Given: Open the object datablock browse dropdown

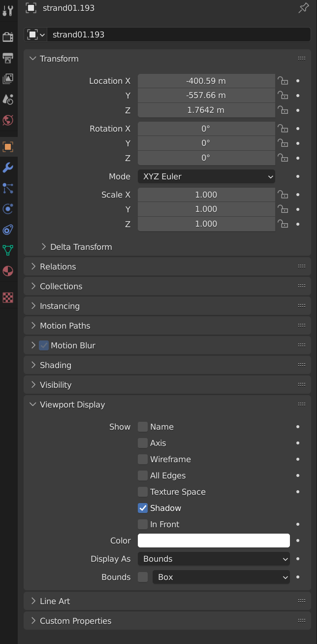Looking at the screenshot, I should point(35,34).
